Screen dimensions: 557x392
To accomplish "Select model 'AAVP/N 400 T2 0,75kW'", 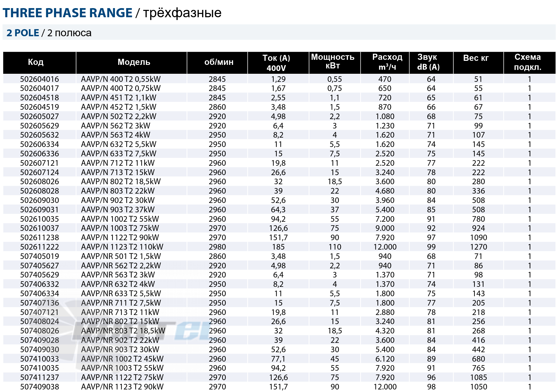I will pyautogui.click(x=121, y=88).
